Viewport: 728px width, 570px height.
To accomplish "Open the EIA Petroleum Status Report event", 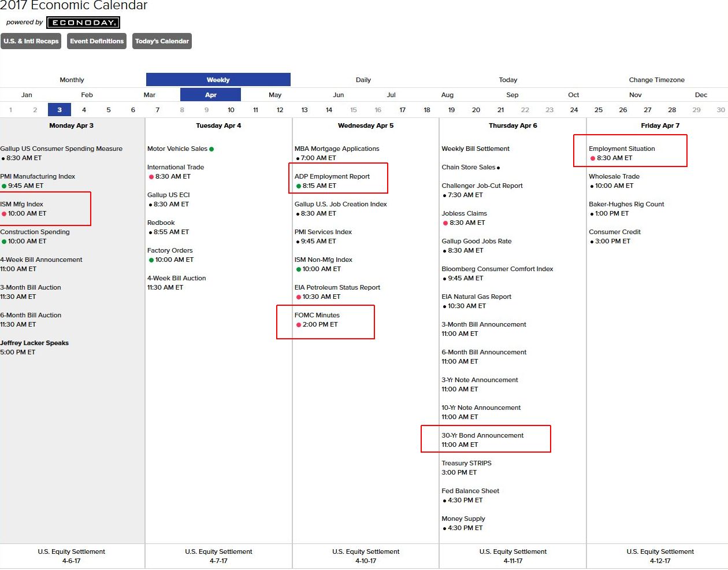I will [337, 287].
